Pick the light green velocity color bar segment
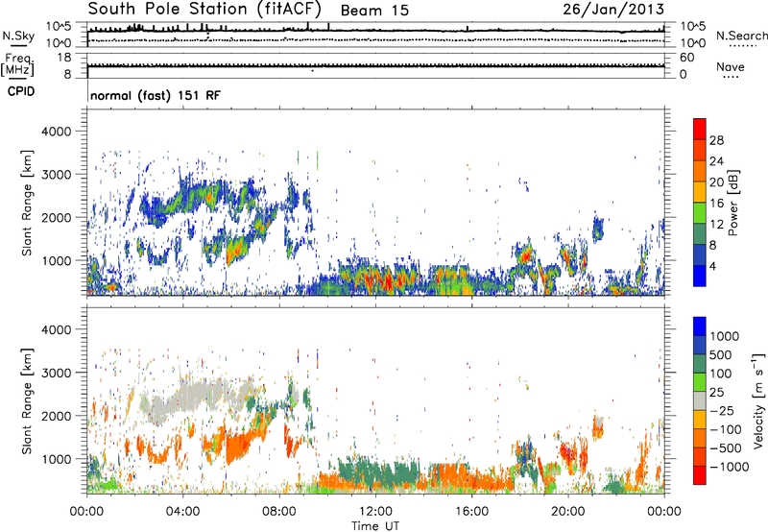The height and width of the screenshot is (532, 768). 700,382
